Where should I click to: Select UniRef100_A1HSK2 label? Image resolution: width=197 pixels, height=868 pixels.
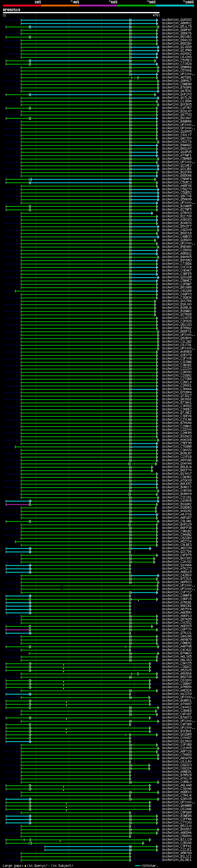[177, 54]
